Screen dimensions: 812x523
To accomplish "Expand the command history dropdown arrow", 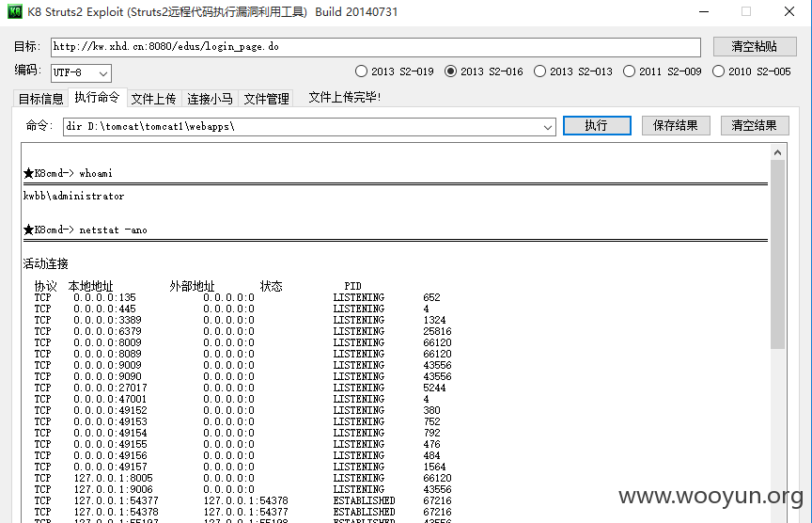I will tap(547, 127).
